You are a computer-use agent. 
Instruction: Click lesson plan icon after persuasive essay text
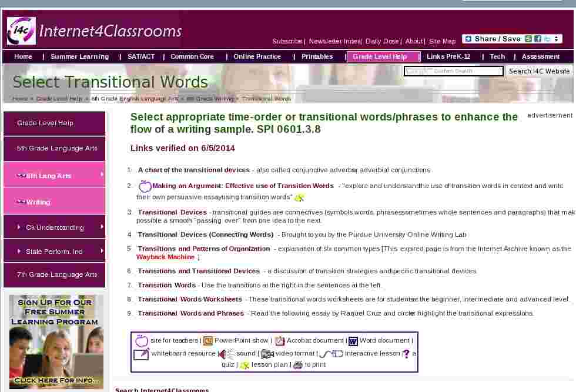click(x=299, y=197)
